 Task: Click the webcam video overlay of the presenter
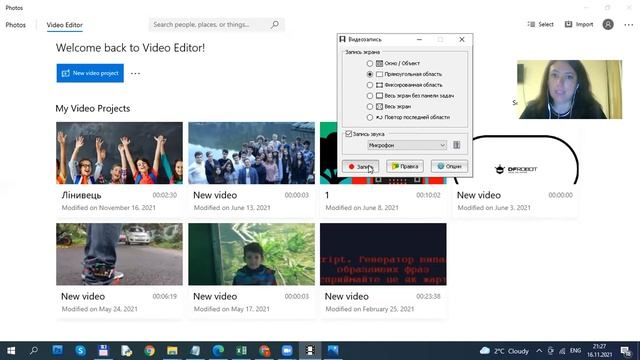pyautogui.click(x=569, y=89)
